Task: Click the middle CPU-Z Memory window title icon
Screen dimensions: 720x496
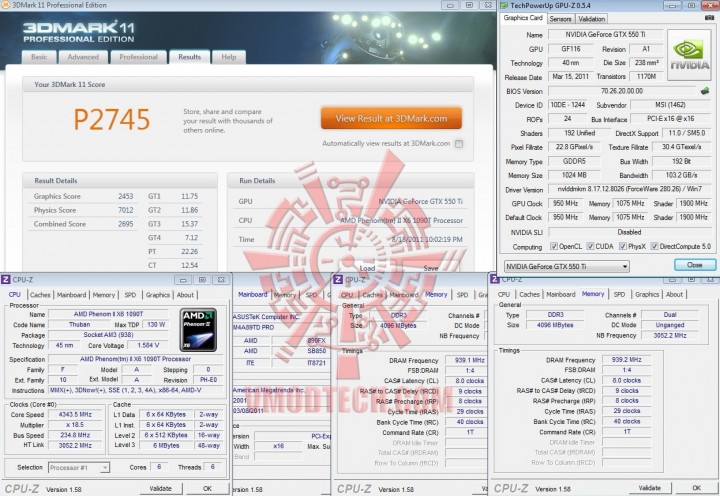Action: pos(338,280)
